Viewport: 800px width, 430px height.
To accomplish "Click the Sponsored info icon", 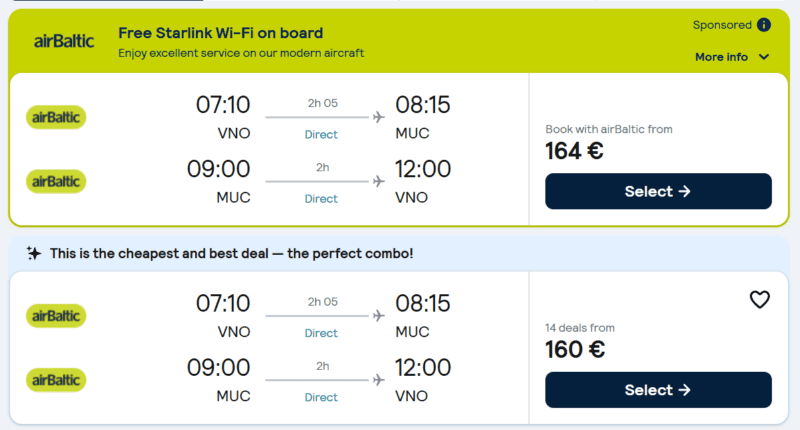I will tap(764, 25).
